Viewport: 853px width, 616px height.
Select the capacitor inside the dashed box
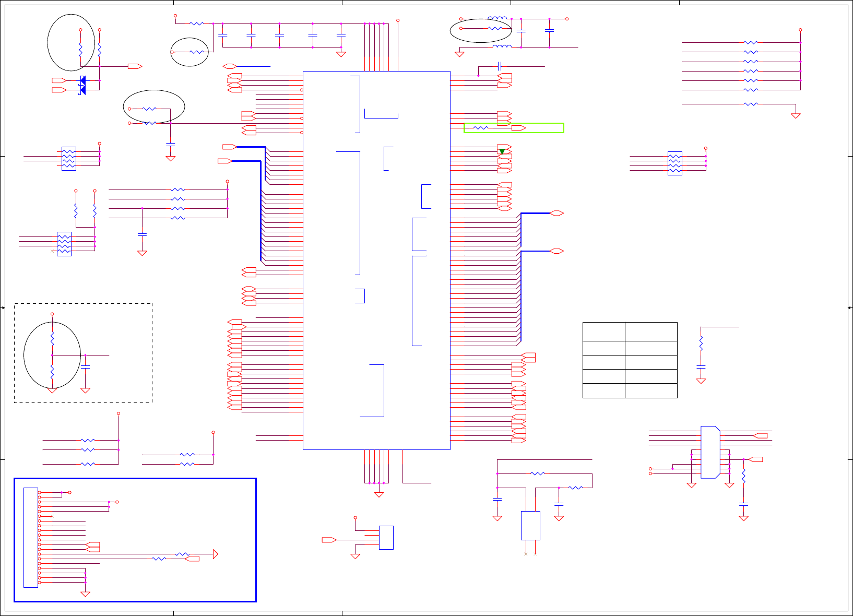tap(86, 368)
